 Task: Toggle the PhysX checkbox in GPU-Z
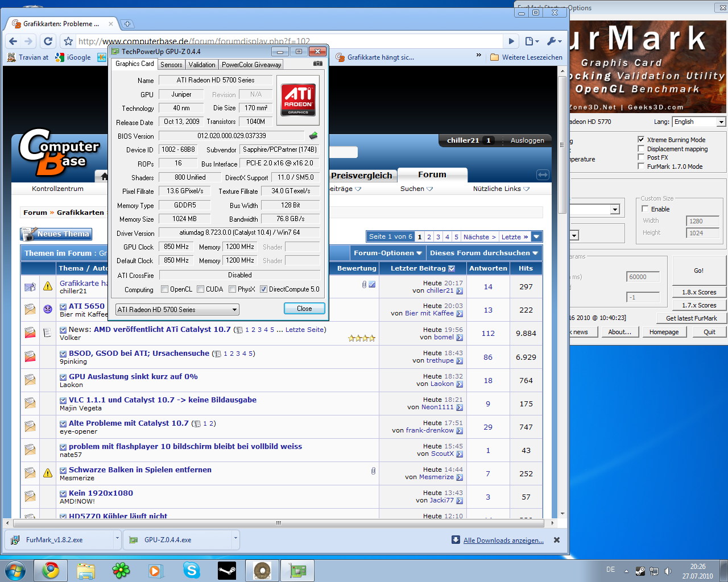click(232, 289)
